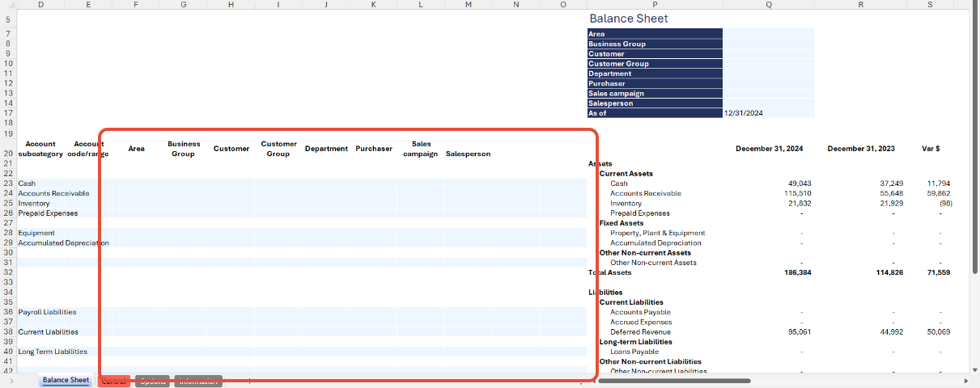
Task: Click the sheet tab navigation arrow at bottom left
Action: (x=12, y=381)
